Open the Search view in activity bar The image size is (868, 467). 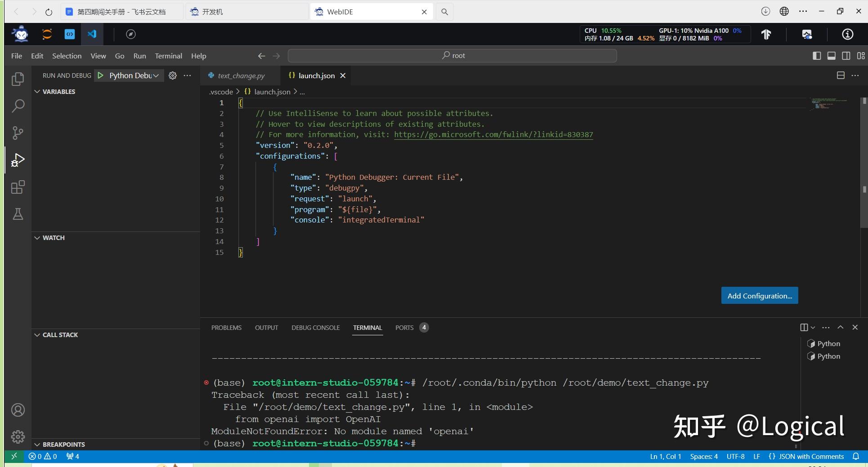pos(18,106)
